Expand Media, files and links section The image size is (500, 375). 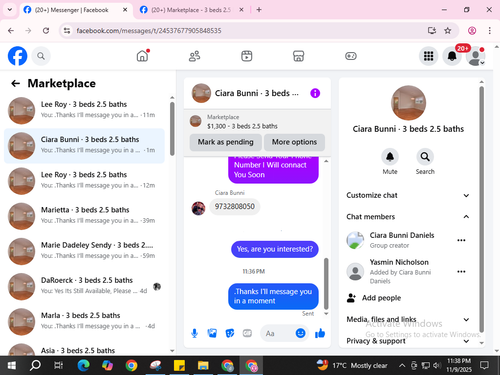click(x=408, y=319)
